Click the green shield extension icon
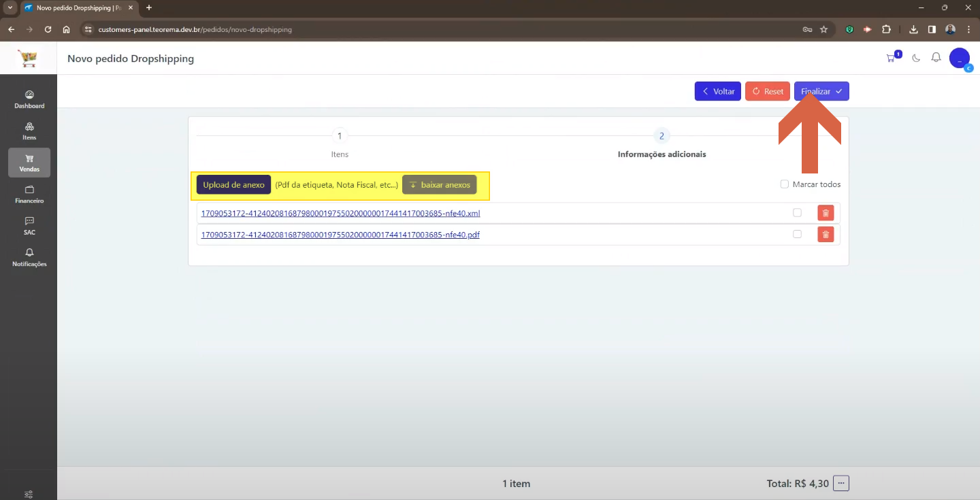980x500 pixels. (849, 29)
